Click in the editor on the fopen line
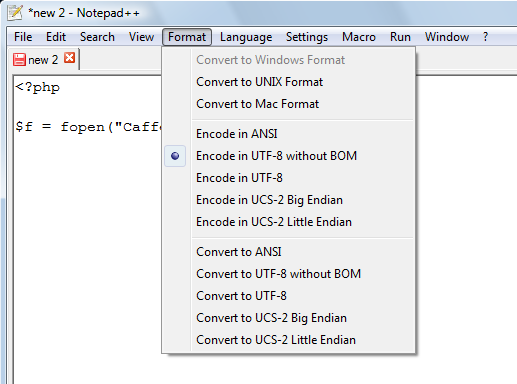This screenshot has width=517, height=384. pyautogui.click(x=88, y=127)
